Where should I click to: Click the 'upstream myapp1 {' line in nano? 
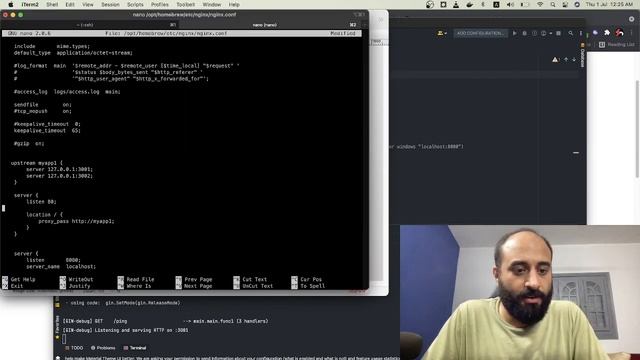click(x=36, y=163)
